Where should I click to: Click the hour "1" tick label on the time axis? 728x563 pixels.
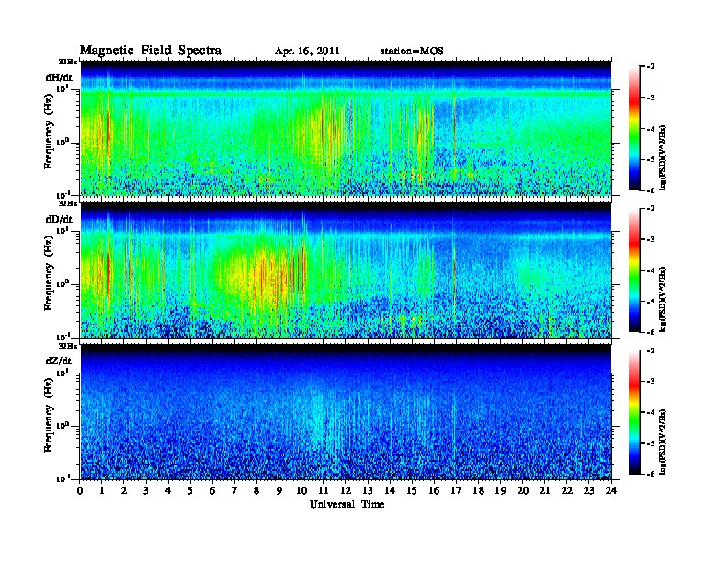pyautogui.click(x=102, y=490)
